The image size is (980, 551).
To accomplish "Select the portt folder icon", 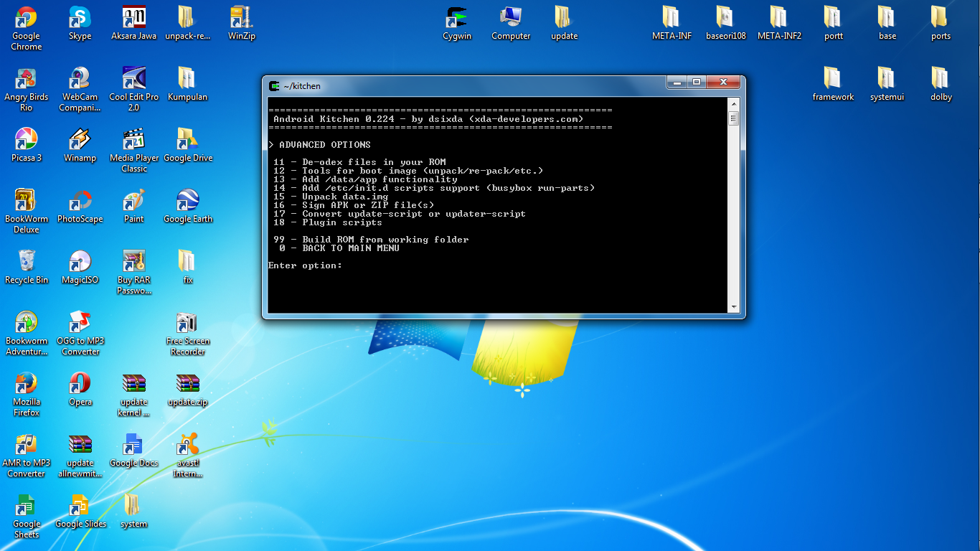I will pos(834,23).
